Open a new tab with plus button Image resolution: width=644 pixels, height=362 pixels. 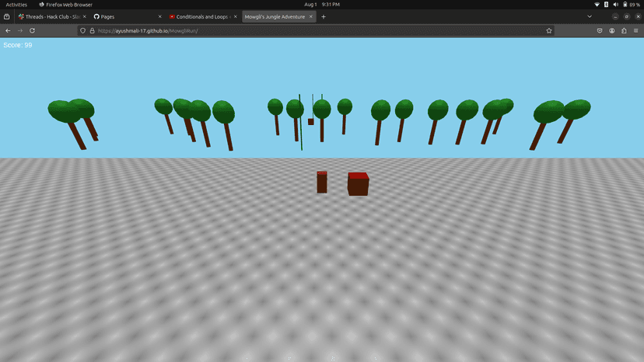click(324, 17)
